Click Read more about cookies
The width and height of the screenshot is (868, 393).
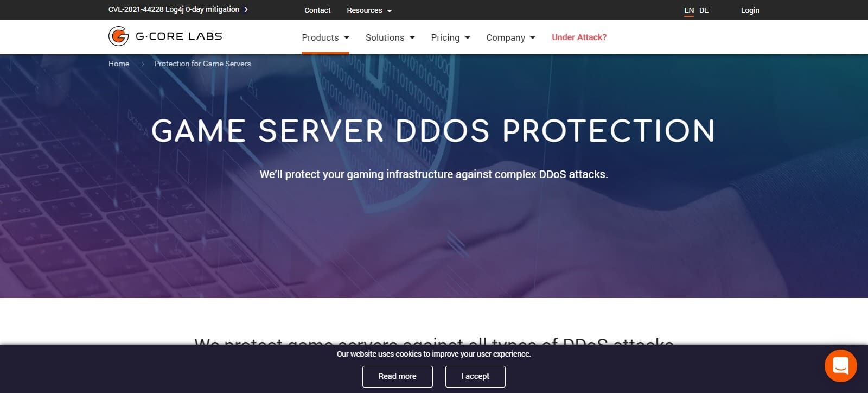(398, 376)
